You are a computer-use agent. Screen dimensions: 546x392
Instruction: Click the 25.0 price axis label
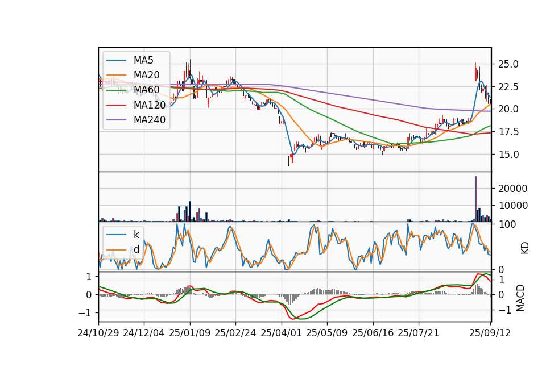pyautogui.click(x=508, y=64)
